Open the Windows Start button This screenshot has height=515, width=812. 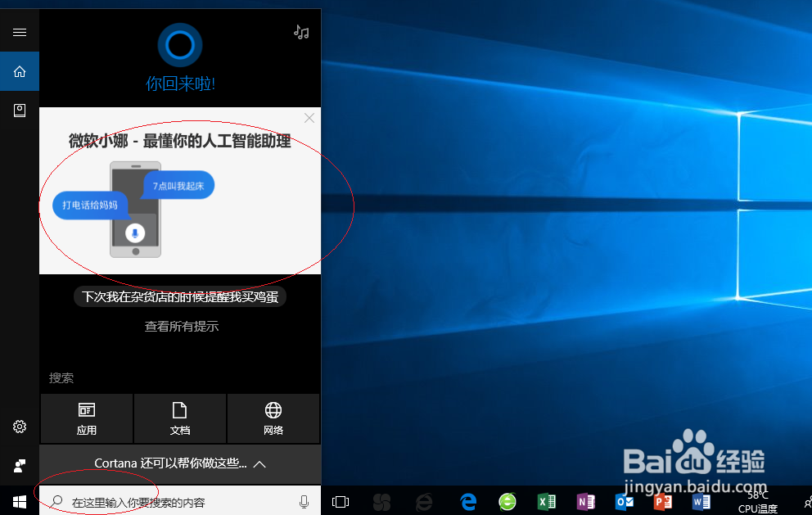pyautogui.click(x=20, y=502)
